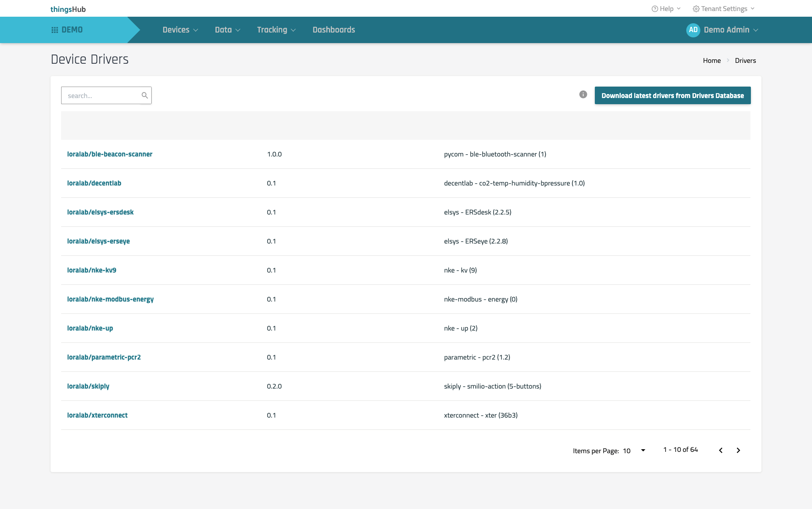Open the loralab/ble-beacon-scanner driver

click(x=109, y=154)
